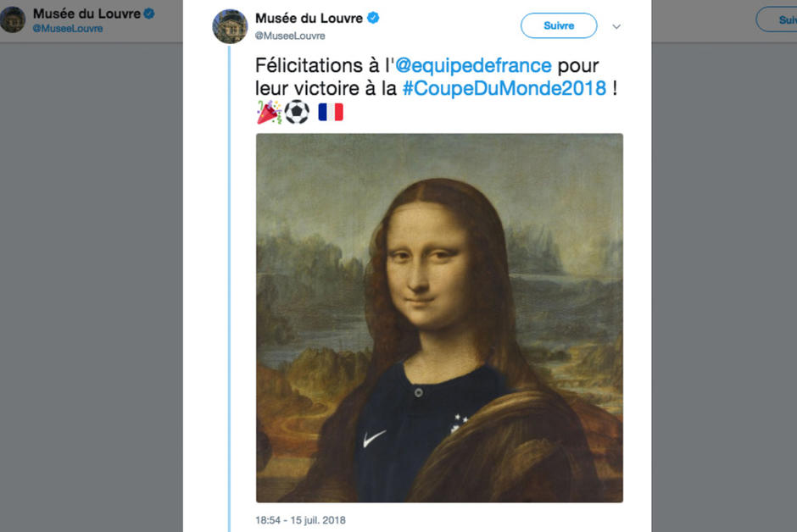This screenshot has height=532, width=797.
Task: Click the profile avatar in the top-left header
Action: click(11, 19)
